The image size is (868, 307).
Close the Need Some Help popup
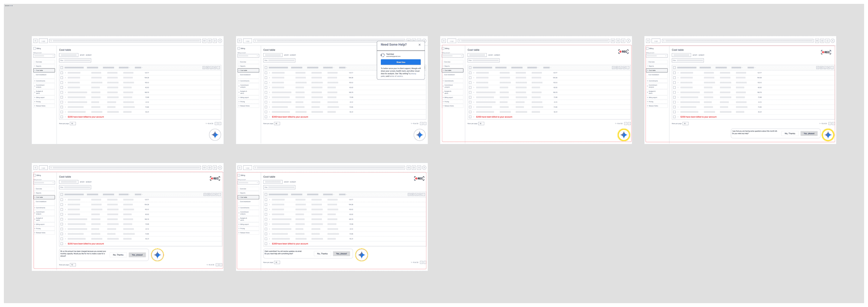click(x=420, y=45)
